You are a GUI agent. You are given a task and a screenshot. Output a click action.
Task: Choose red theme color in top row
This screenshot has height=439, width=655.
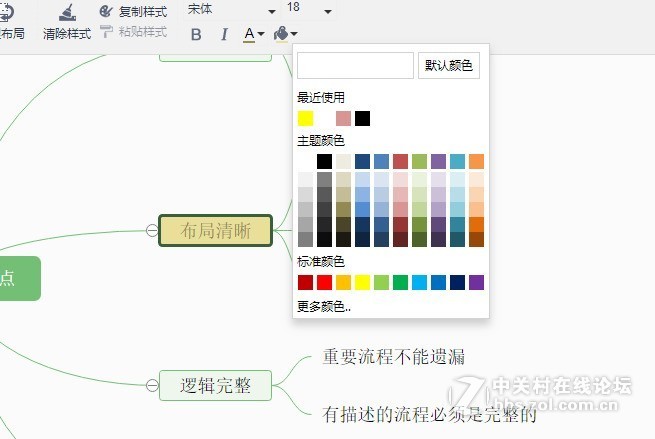pos(400,162)
